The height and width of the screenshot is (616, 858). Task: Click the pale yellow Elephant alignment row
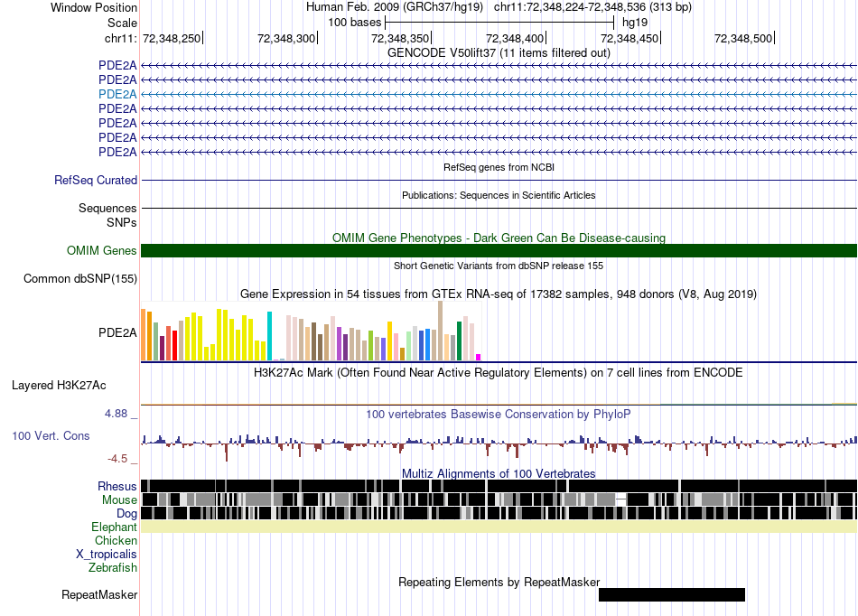[499, 527]
